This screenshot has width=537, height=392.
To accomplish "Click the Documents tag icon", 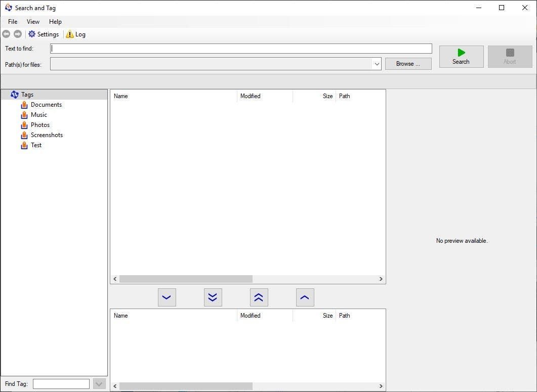I will click(24, 105).
